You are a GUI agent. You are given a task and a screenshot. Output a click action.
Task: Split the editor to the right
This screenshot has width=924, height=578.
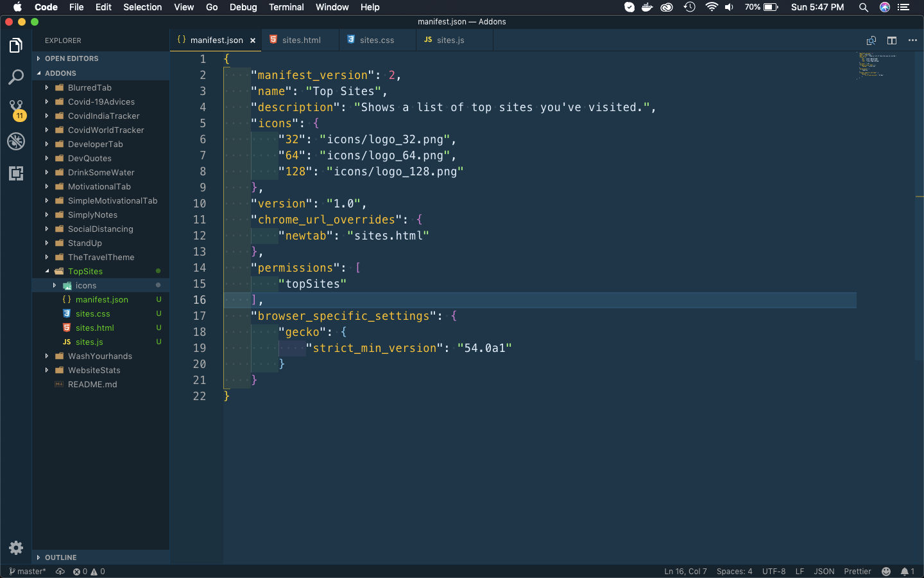tap(892, 40)
